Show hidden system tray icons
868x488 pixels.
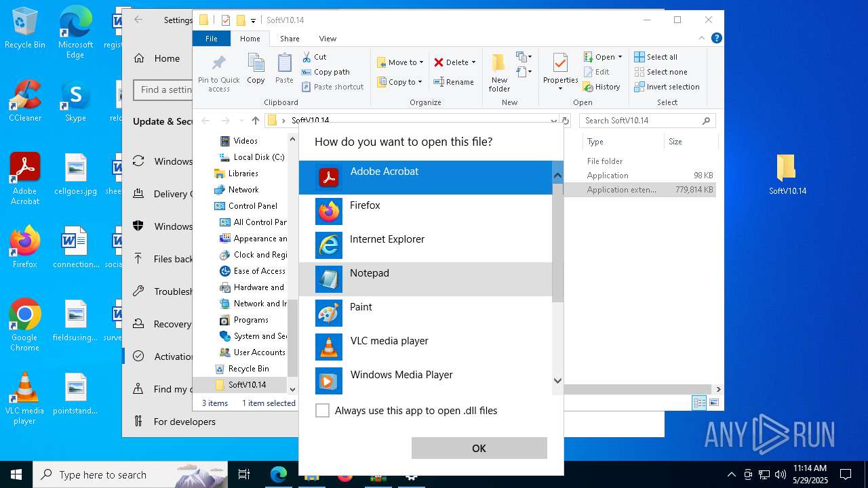(731, 474)
